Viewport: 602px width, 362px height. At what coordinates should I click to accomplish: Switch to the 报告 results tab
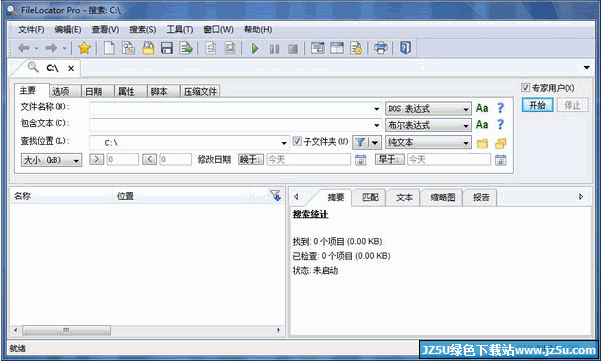[x=481, y=197]
